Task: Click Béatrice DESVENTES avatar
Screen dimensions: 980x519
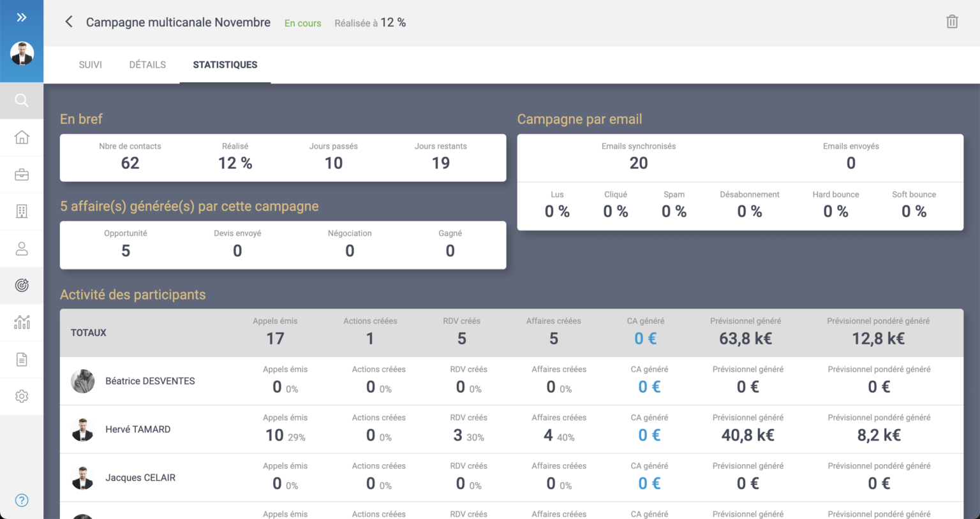Action: point(83,381)
